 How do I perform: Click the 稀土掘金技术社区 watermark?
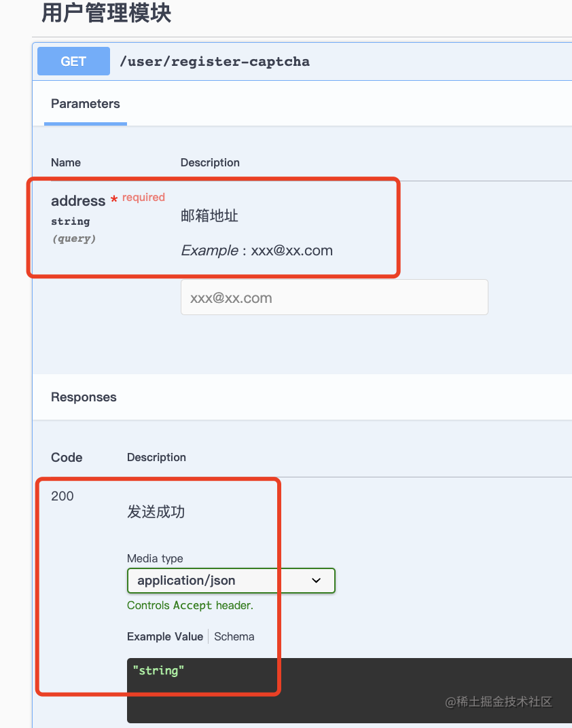tap(498, 702)
